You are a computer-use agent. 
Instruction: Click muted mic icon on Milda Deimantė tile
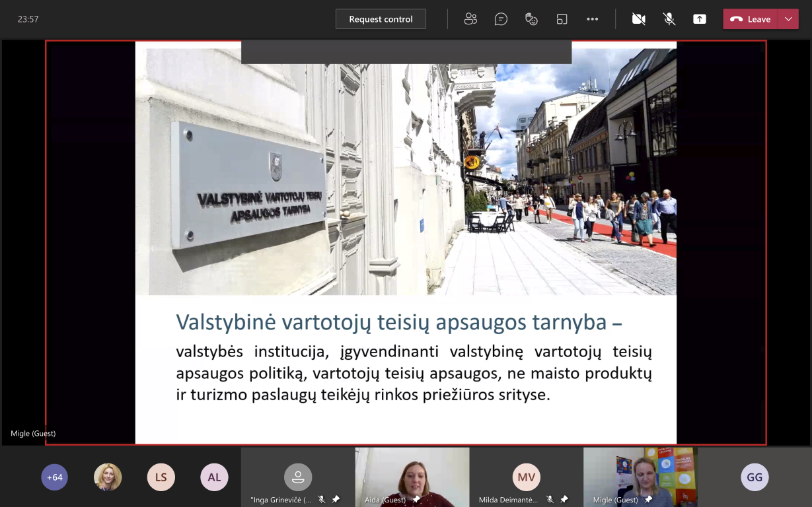(550, 500)
